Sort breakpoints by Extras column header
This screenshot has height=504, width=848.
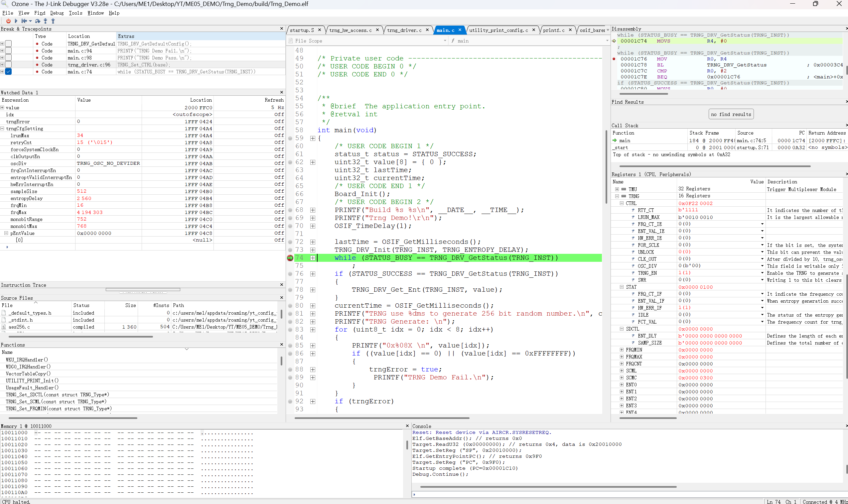click(201, 36)
